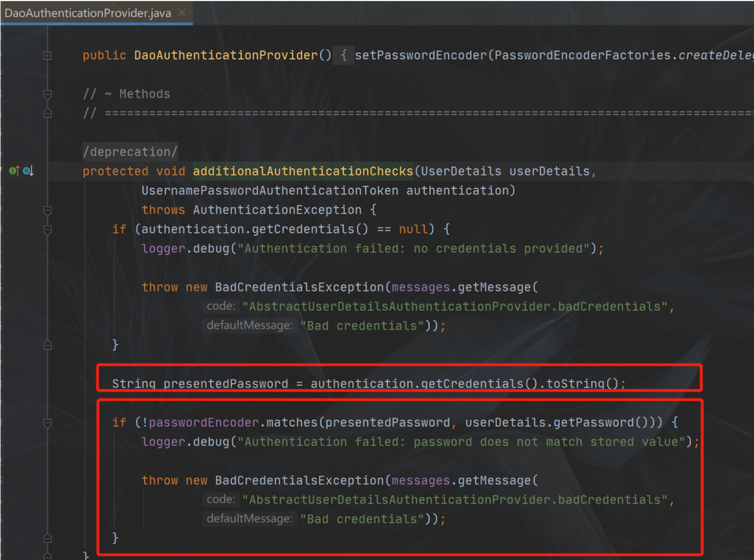Screen dimensions: 754x560
Task: Expand the folded /deprecation/ annotation
Action: (x=130, y=152)
